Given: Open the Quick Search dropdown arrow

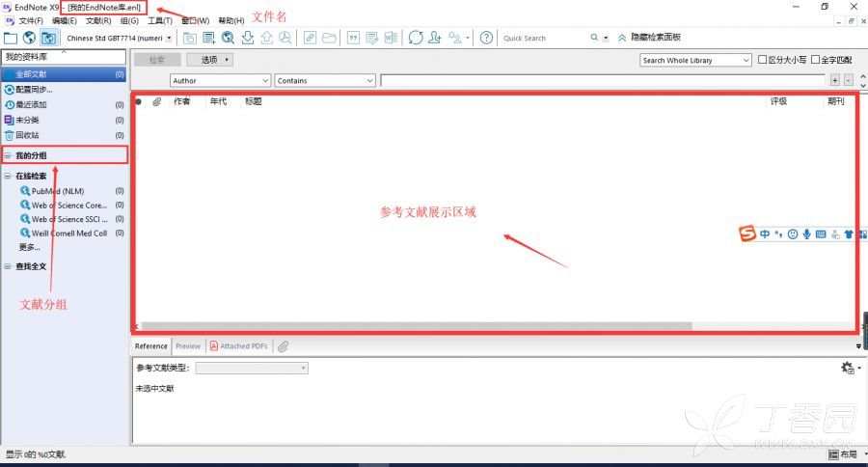Looking at the screenshot, I should (x=606, y=39).
